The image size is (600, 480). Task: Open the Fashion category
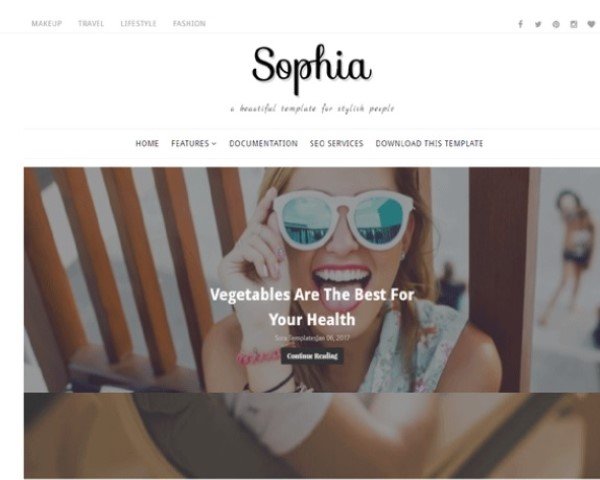[x=189, y=23]
